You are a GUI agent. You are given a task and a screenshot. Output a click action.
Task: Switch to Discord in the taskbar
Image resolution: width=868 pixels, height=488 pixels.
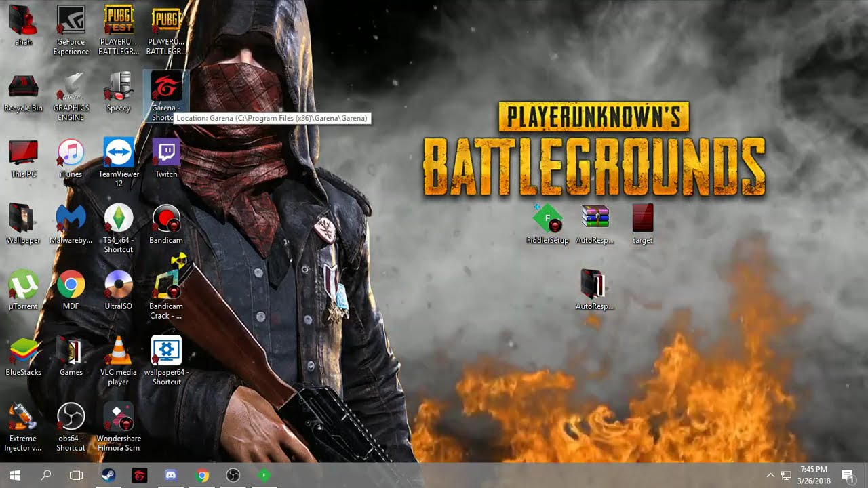[171, 475]
